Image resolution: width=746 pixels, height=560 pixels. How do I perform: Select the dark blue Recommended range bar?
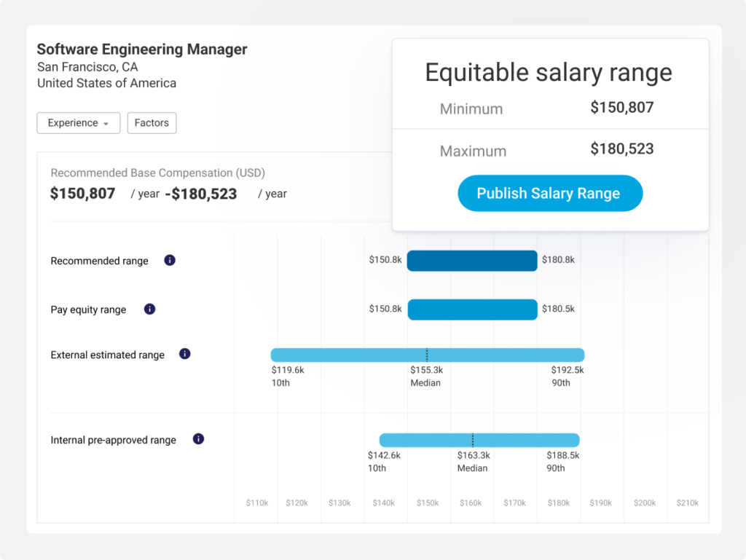click(472, 260)
